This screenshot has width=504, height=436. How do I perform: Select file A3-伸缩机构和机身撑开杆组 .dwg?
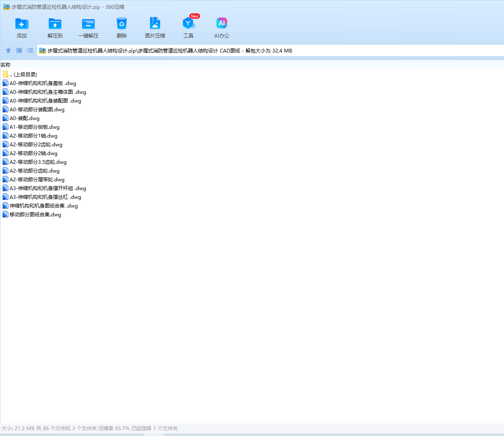(x=45, y=188)
